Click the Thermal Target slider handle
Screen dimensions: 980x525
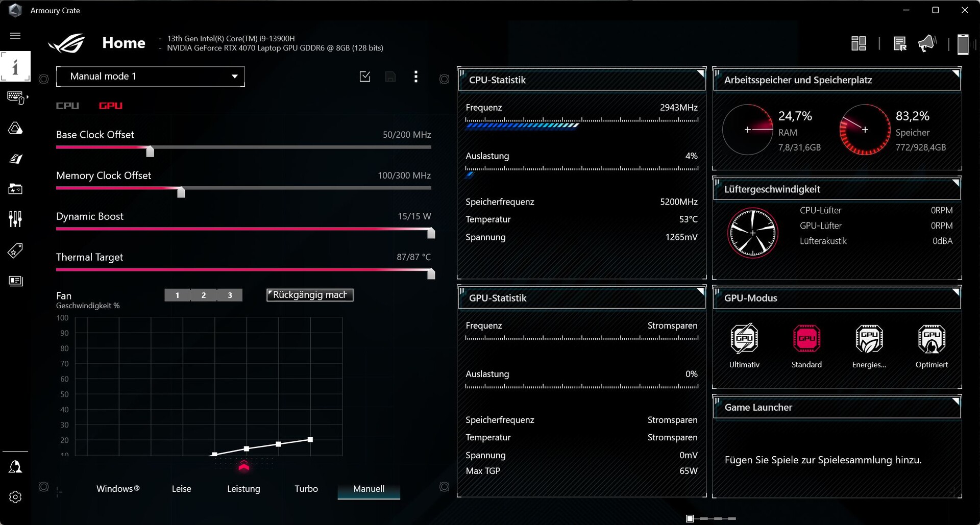pos(431,273)
